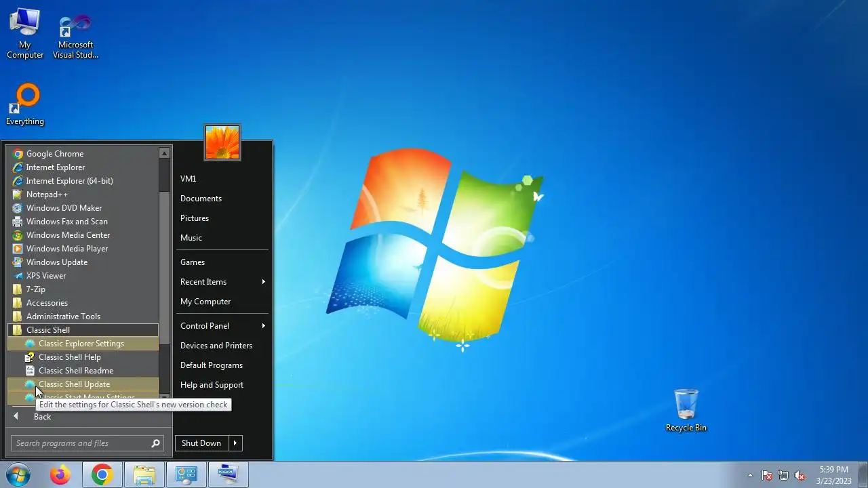Launch Notepad++ from the start menu
Image resolution: width=868 pixels, height=488 pixels.
click(x=83, y=195)
